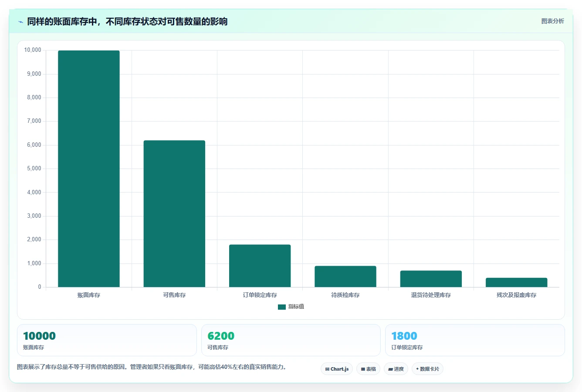This screenshot has height=392, width=582.
Task: Click the 可售库存 x-axis label
Action: coord(174,295)
